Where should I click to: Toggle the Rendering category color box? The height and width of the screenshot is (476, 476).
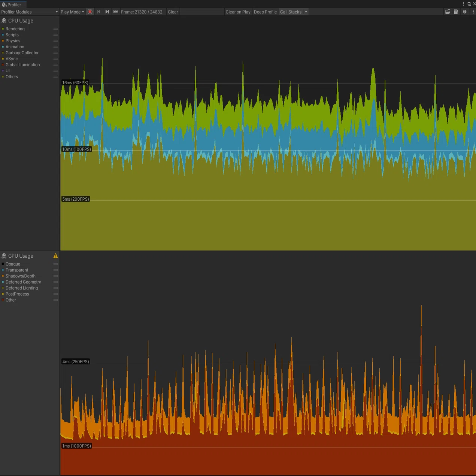pos(3,29)
